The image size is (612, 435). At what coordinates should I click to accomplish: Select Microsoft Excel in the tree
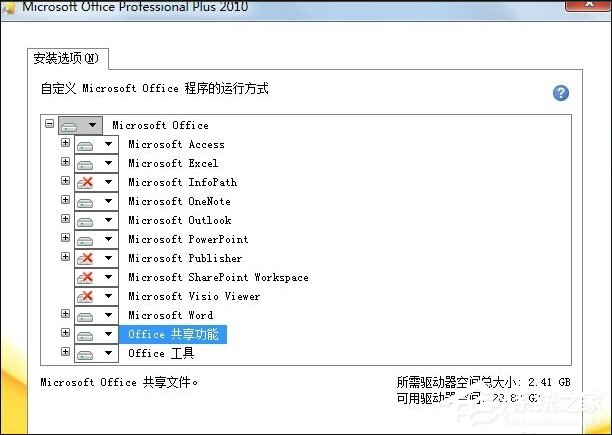pyautogui.click(x=173, y=163)
